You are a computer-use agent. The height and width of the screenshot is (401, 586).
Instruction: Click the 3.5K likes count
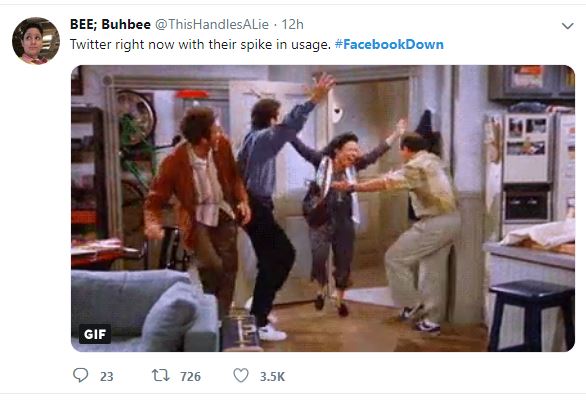272,376
